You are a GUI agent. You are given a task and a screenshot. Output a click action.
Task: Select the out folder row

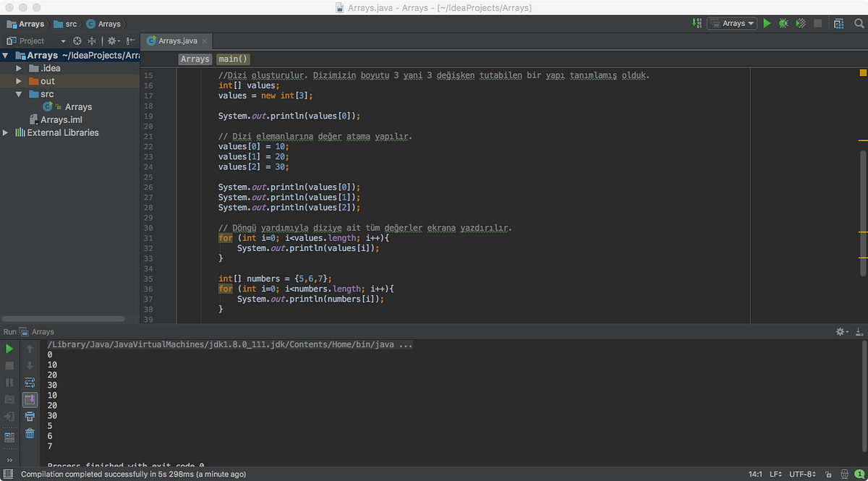pyautogui.click(x=69, y=81)
